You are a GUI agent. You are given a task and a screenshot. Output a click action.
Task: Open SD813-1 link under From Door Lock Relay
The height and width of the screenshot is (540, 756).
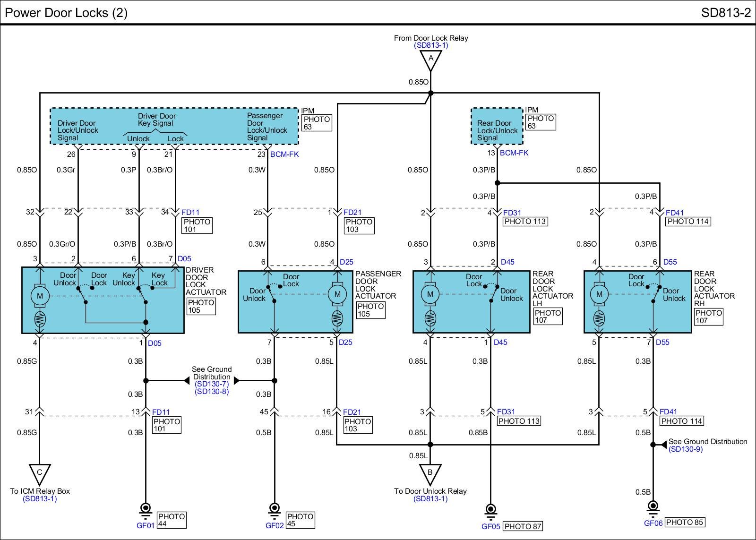pos(430,45)
